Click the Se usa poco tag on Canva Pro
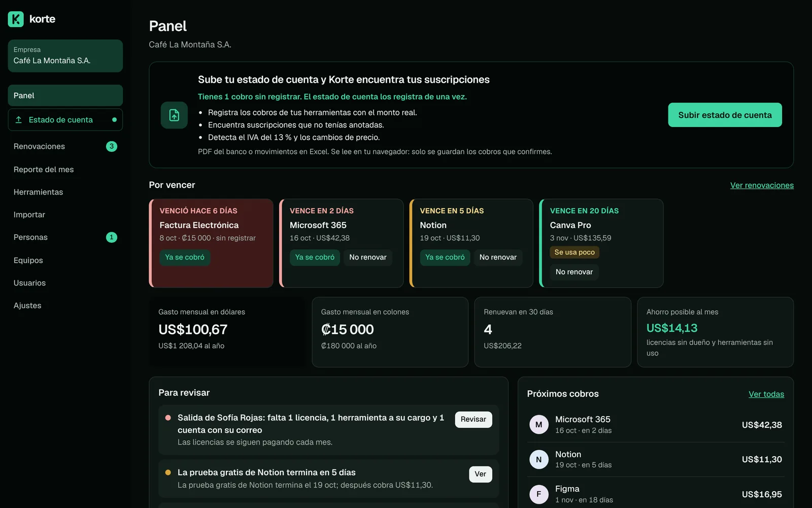This screenshot has height=508, width=812. pyautogui.click(x=574, y=252)
